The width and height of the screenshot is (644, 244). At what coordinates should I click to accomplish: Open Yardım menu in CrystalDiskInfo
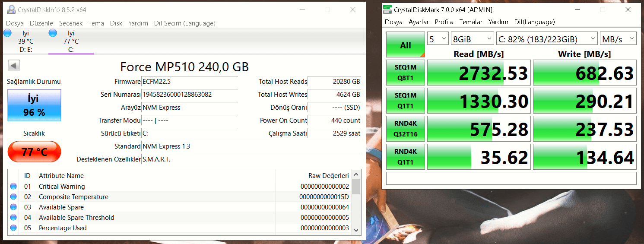[138, 23]
